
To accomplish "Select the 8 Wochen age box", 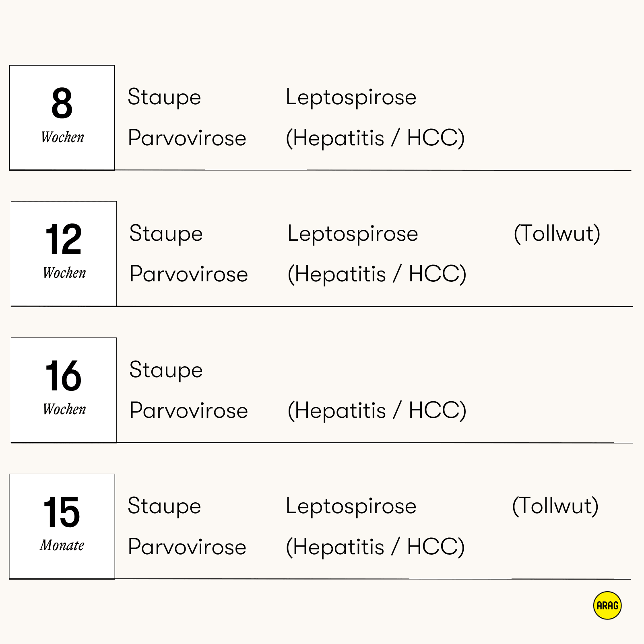I will coord(62,118).
